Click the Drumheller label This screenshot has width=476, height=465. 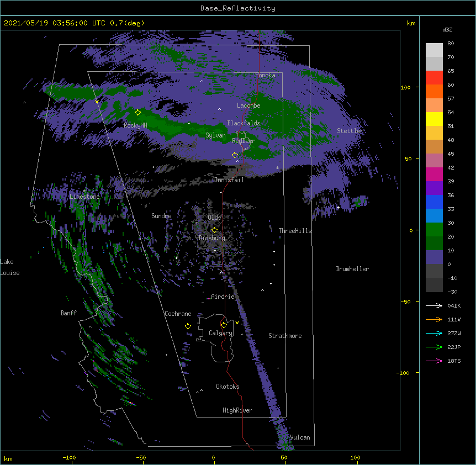[x=352, y=269]
